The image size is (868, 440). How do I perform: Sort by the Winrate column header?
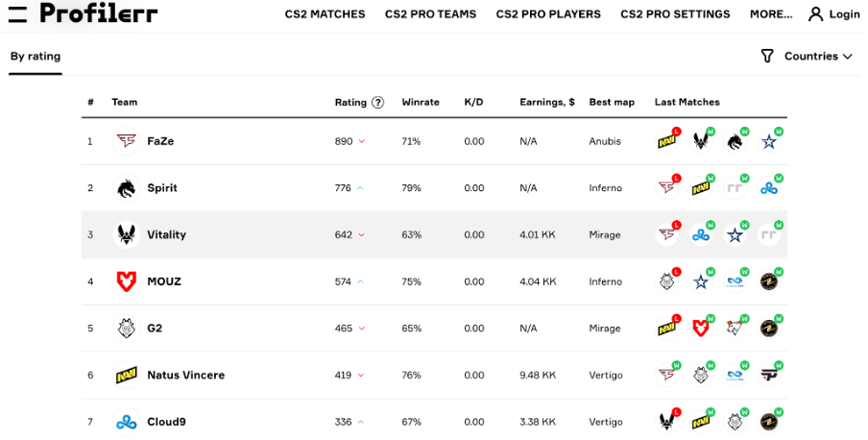(421, 103)
